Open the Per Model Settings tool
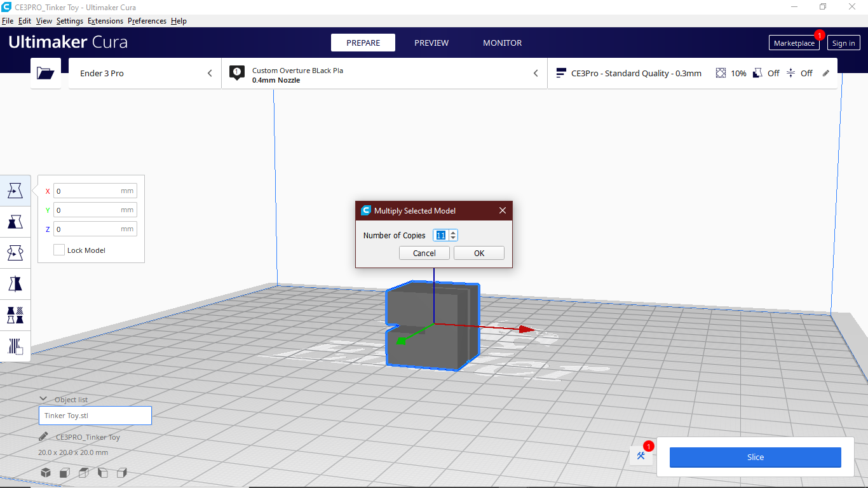This screenshot has height=488, width=868. tap(15, 315)
